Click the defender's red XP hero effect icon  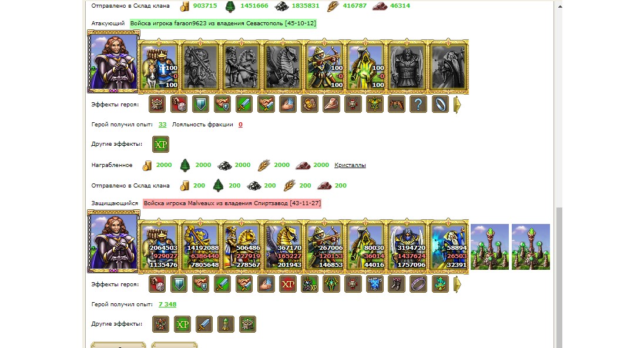[287, 284]
